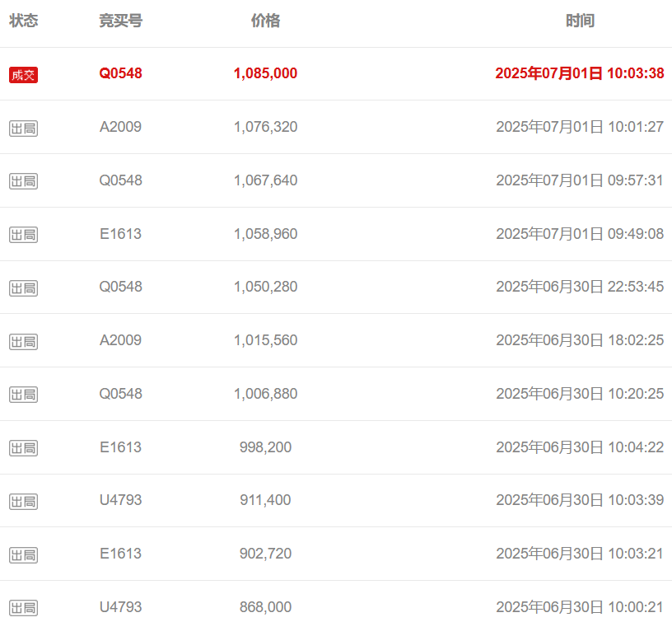
Task: Select the 竞买号 column header
Action: tap(121, 21)
